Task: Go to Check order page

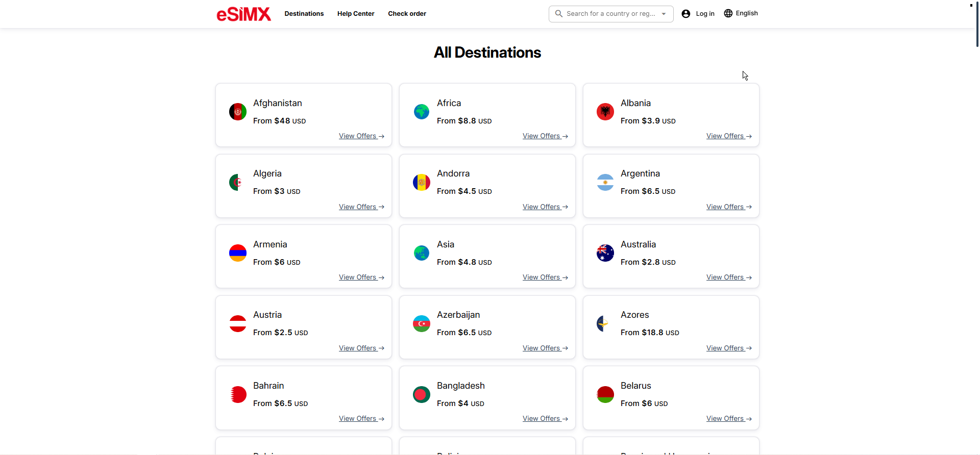Action: coord(407,14)
